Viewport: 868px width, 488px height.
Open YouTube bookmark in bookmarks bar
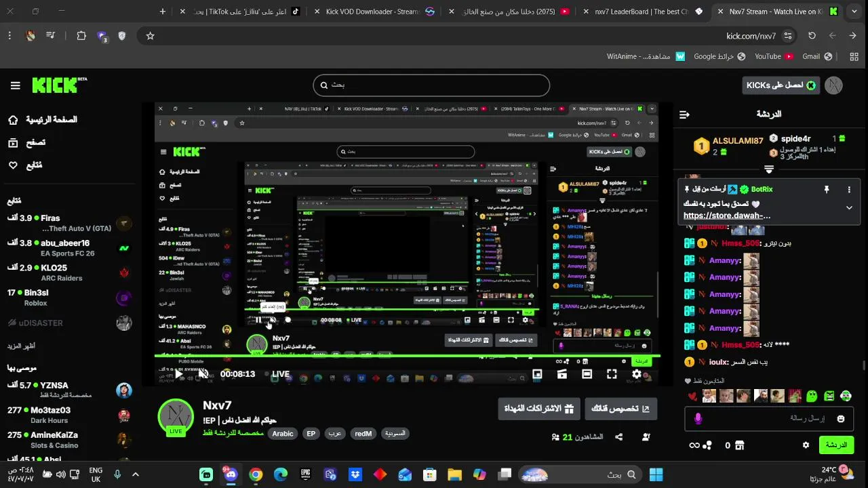(774, 56)
